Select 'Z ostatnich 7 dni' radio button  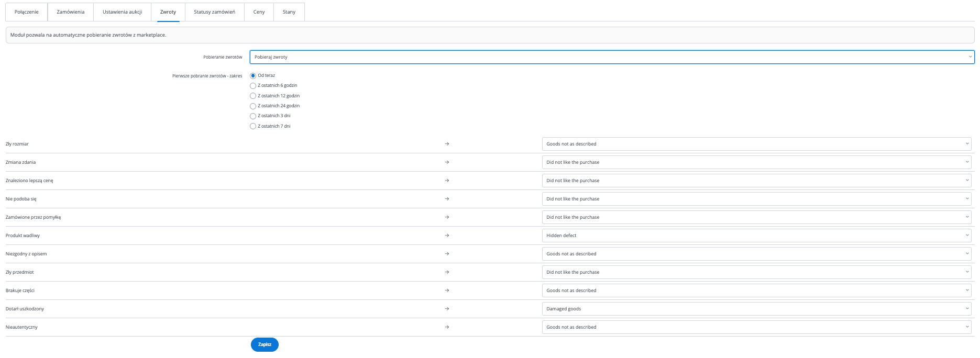(253, 127)
